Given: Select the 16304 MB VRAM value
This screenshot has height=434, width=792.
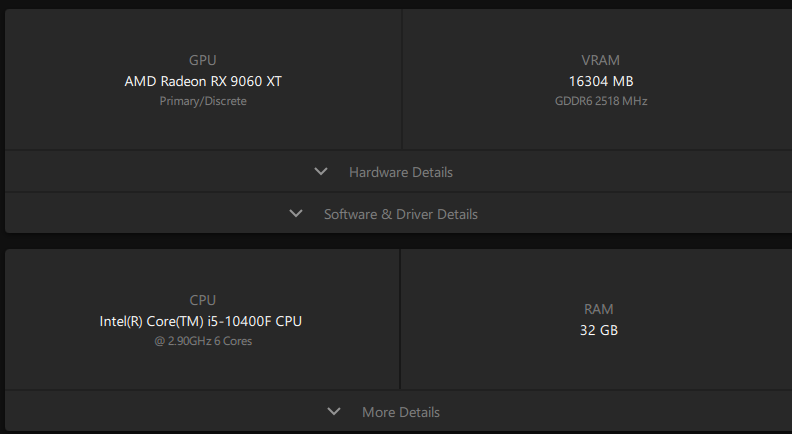Looking at the screenshot, I should (x=601, y=81).
